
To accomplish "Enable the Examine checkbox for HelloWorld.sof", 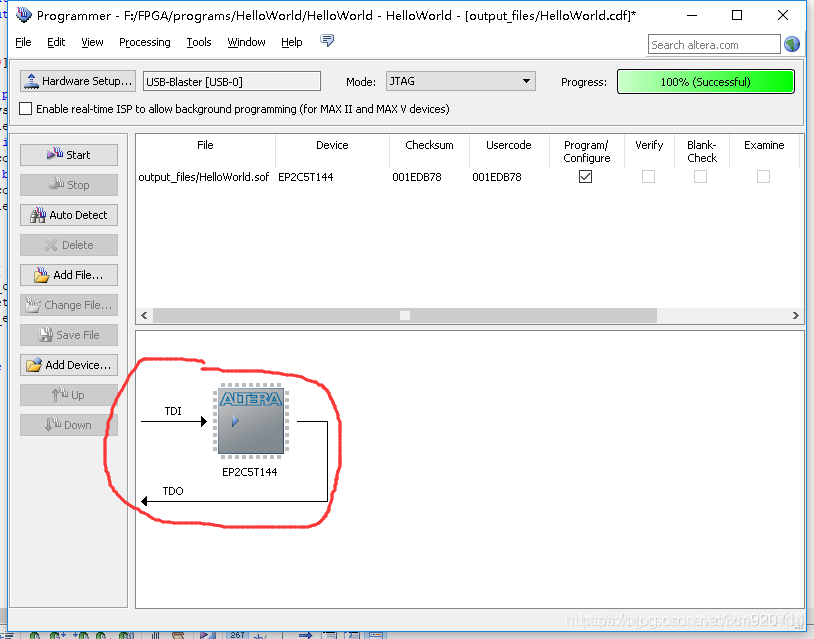I will pyautogui.click(x=763, y=176).
